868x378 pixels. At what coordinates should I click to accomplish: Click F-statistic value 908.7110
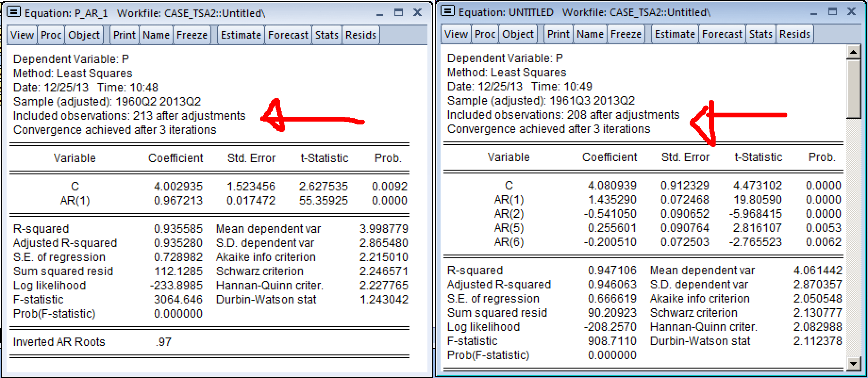pyautogui.click(x=612, y=341)
